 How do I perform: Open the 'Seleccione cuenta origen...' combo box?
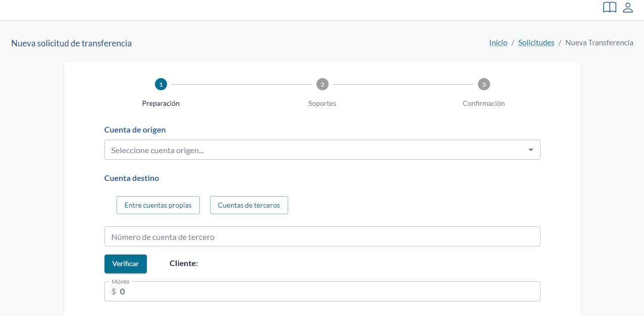coord(323,150)
